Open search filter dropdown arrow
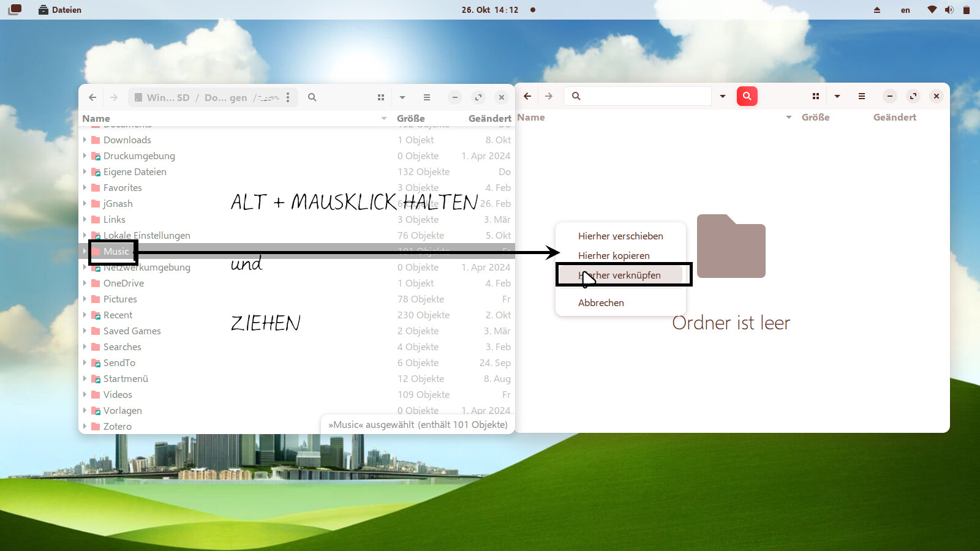Screen dimensions: 980x551 [723, 96]
